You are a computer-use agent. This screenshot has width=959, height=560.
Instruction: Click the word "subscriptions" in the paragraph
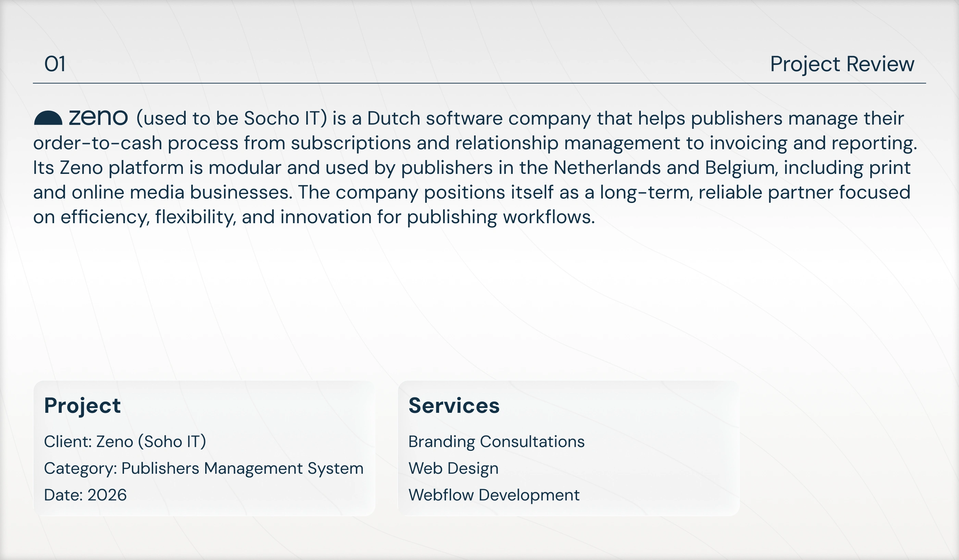tap(351, 143)
